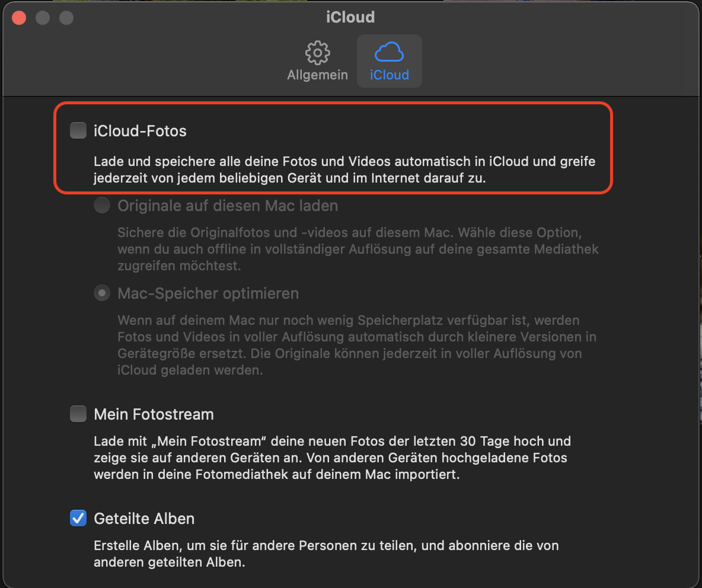Select the iCloud tab label text
Image resolution: width=702 pixels, height=588 pixels.
389,75
